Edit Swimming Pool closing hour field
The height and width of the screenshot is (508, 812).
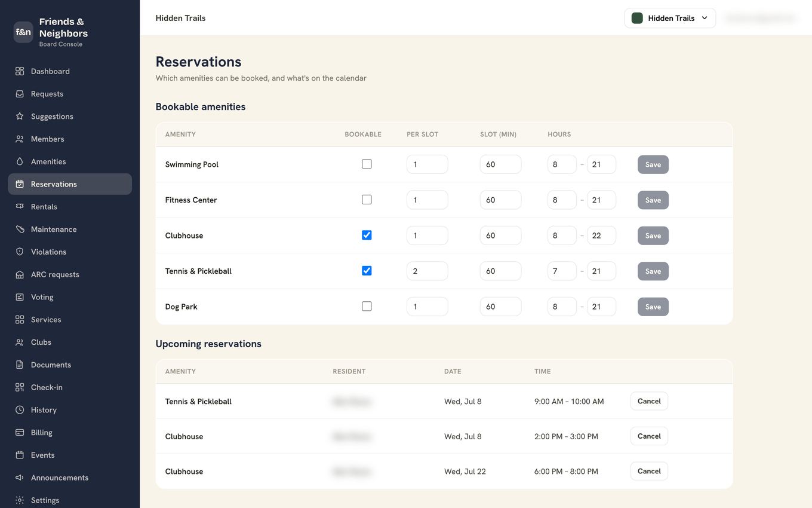601,164
